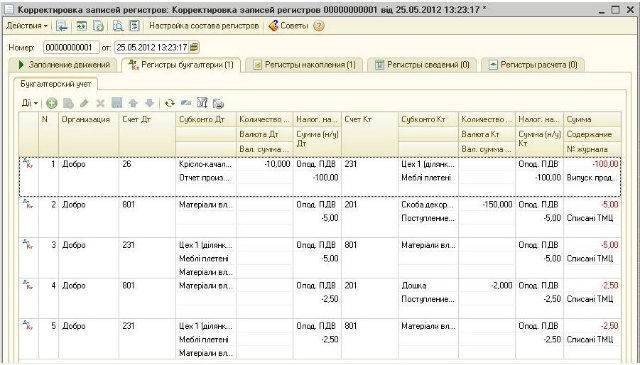Click the Номер input field
The image size is (640, 365).
click(x=71, y=47)
